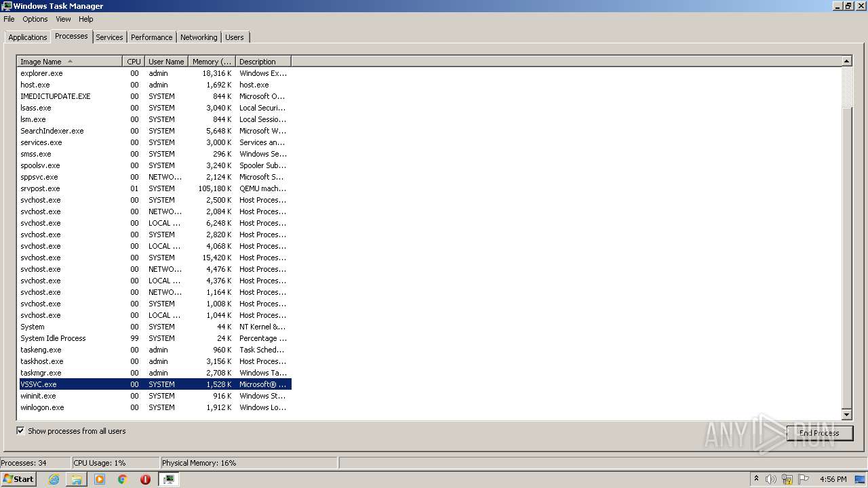This screenshot has height=488, width=868.
Task: Toggle Show processes from all users checkbox
Action: [x=20, y=430]
